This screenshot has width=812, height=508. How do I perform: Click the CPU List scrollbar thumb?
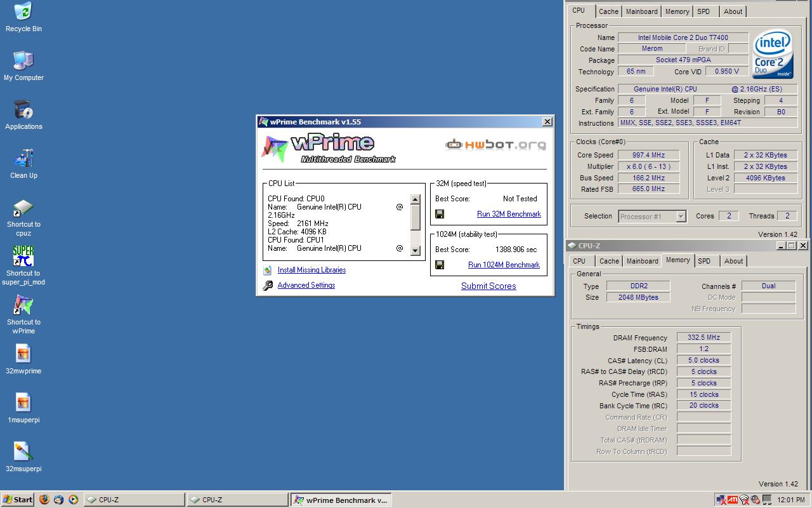point(416,217)
